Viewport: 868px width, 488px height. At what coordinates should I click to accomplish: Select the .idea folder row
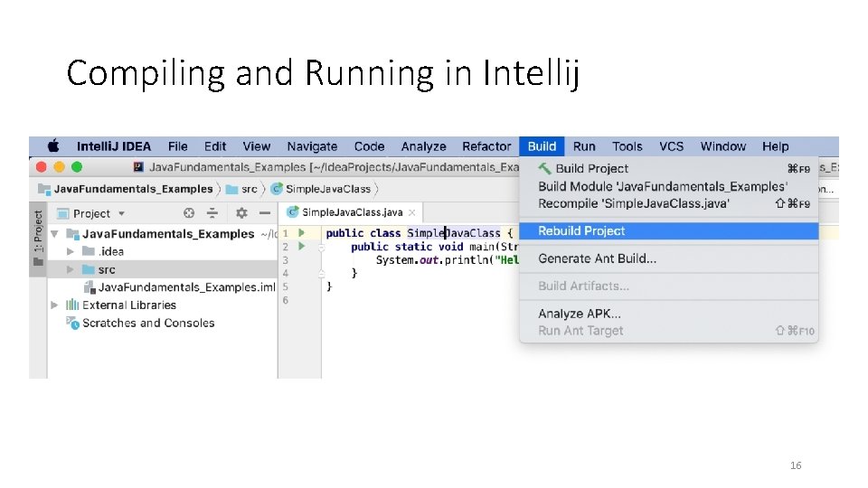click(x=162, y=252)
